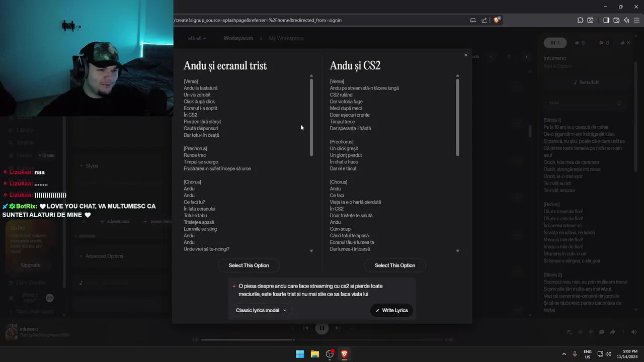The height and width of the screenshot is (362, 644).
Task: Skip to the next track in player
Action: pos(338,328)
